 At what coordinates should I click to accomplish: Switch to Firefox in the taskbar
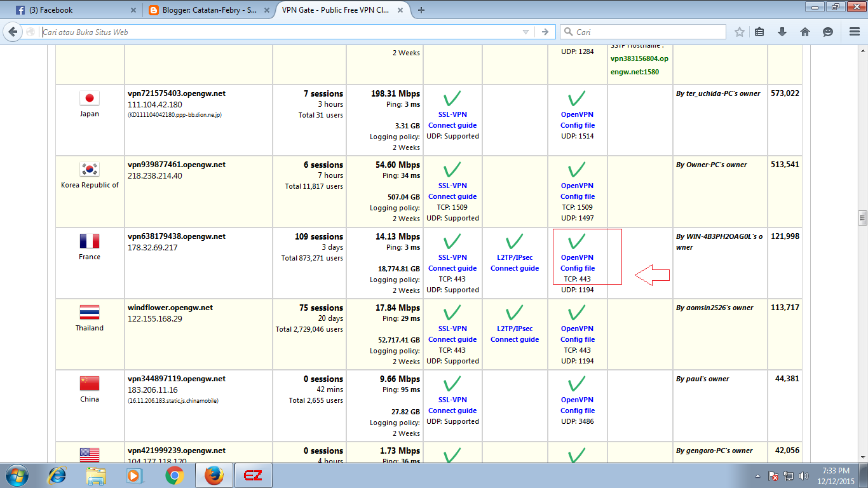(x=214, y=475)
